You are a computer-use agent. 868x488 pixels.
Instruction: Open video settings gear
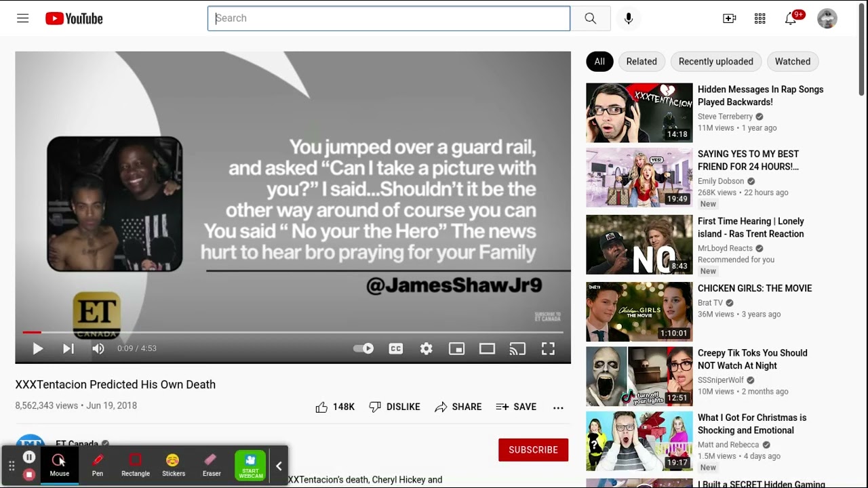(x=427, y=348)
